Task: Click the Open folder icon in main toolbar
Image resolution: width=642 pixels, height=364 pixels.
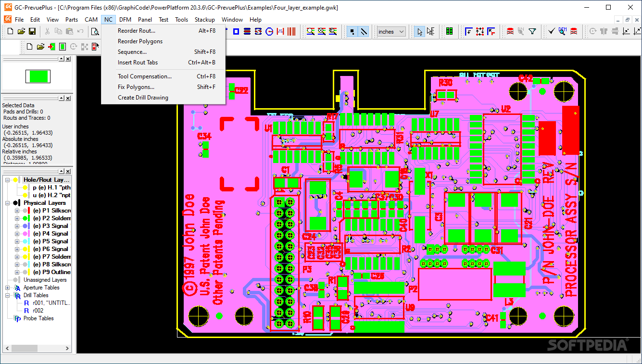Action: click(21, 32)
